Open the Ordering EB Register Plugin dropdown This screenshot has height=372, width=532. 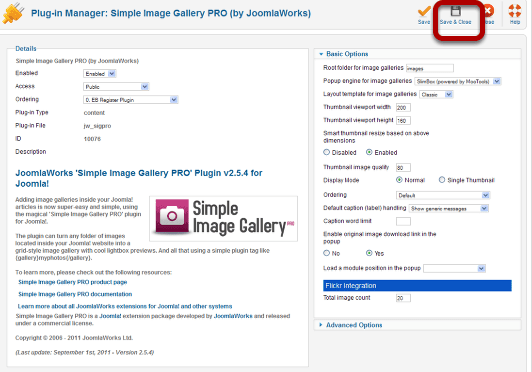click(131, 100)
